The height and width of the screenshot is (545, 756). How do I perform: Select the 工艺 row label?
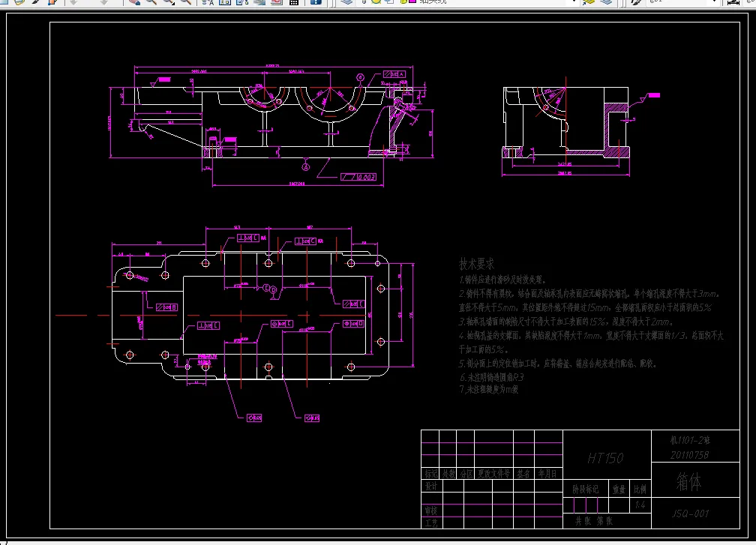click(x=431, y=523)
